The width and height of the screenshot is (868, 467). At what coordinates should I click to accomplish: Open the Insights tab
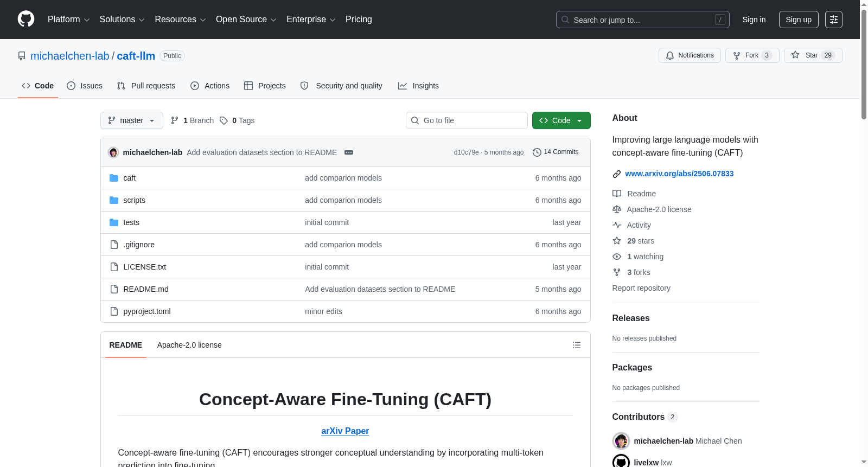pos(418,86)
